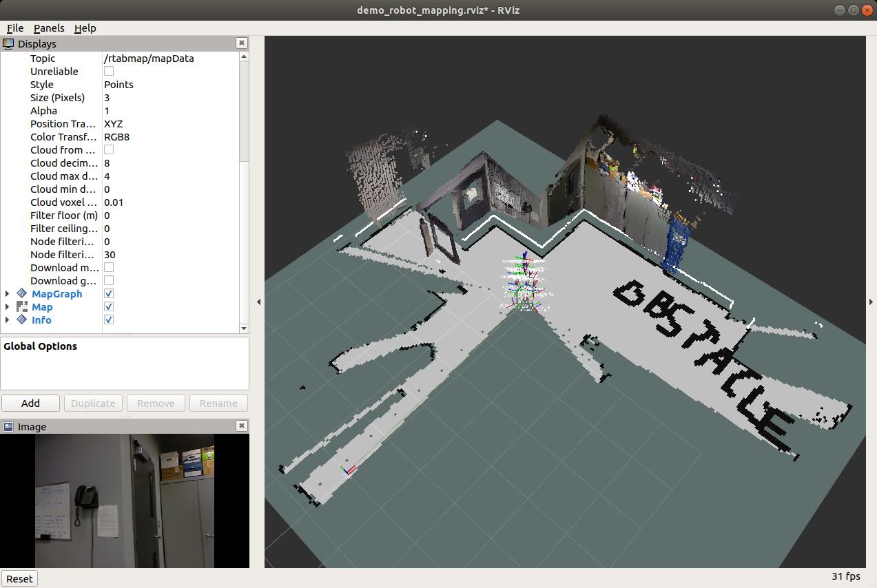This screenshot has height=588, width=877.
Task: Open the File menu
Action: click(x=14, y=28)
